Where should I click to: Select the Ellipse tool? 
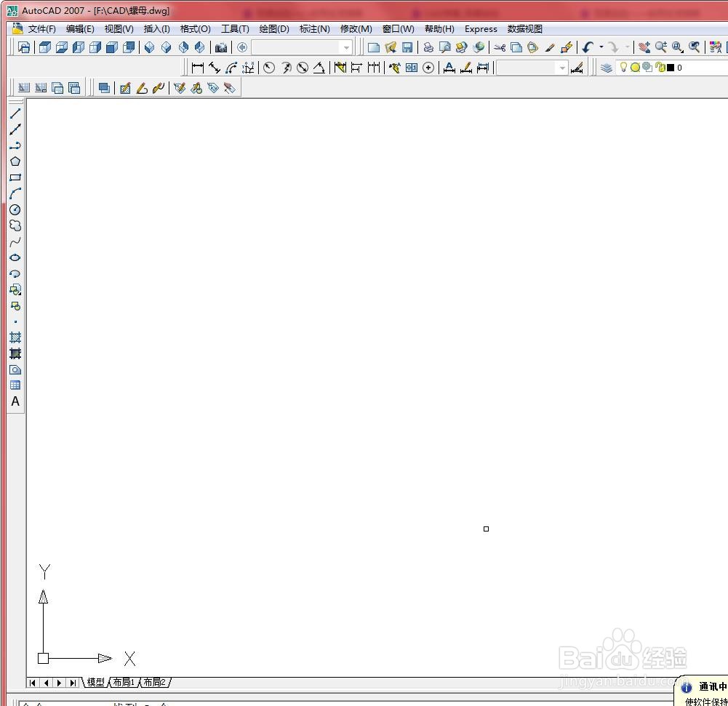coord(15,257)
